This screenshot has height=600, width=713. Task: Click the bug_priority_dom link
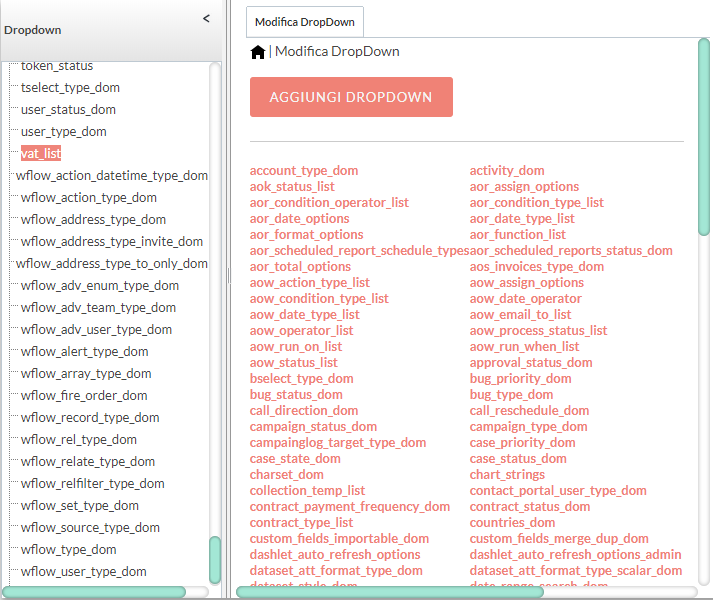520,379
